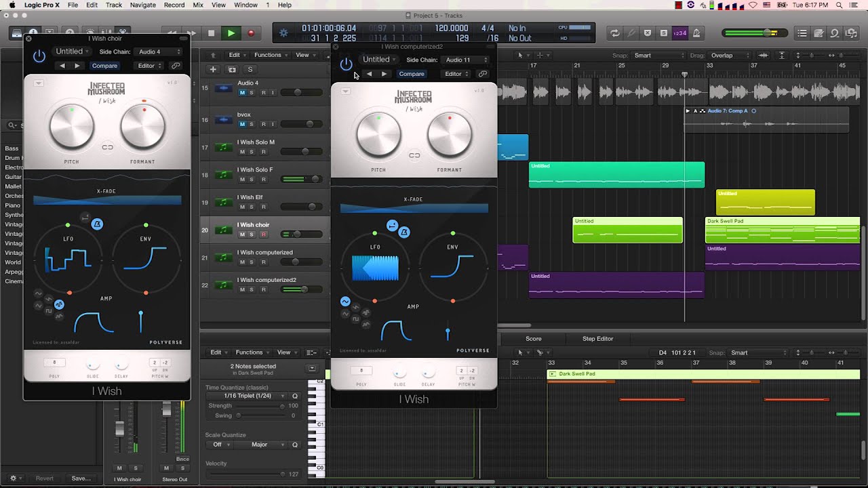Open Side Chain Audio 4 dropdown
The width and height of the screenshot is (868, 488).
tap(159, 52)
